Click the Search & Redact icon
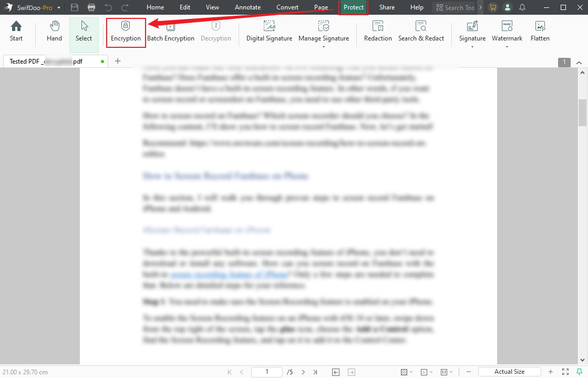 click(x=421, y=26)
